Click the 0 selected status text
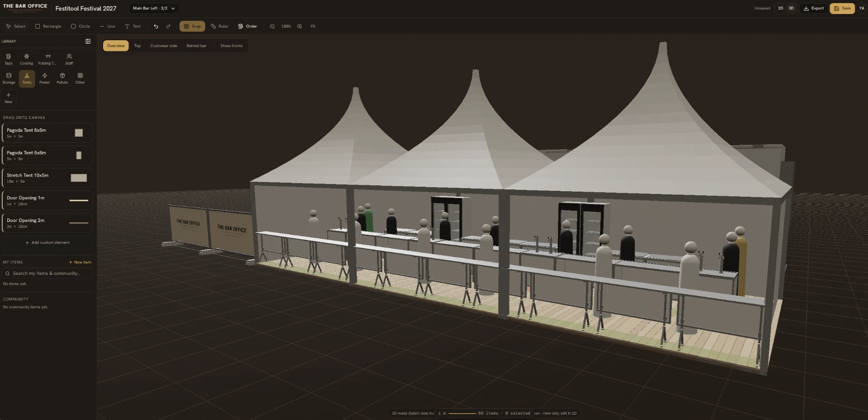The height and width of the screenshot is (420, 868). pyautogui.click(x=518, y=413)
